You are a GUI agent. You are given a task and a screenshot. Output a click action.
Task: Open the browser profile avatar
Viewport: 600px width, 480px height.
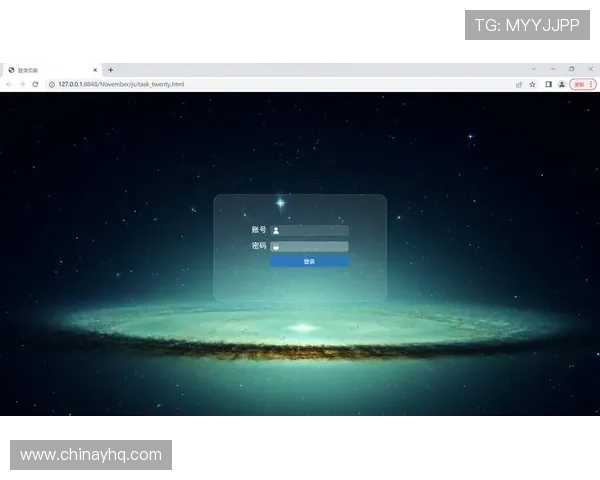click(x=561, y=84)
